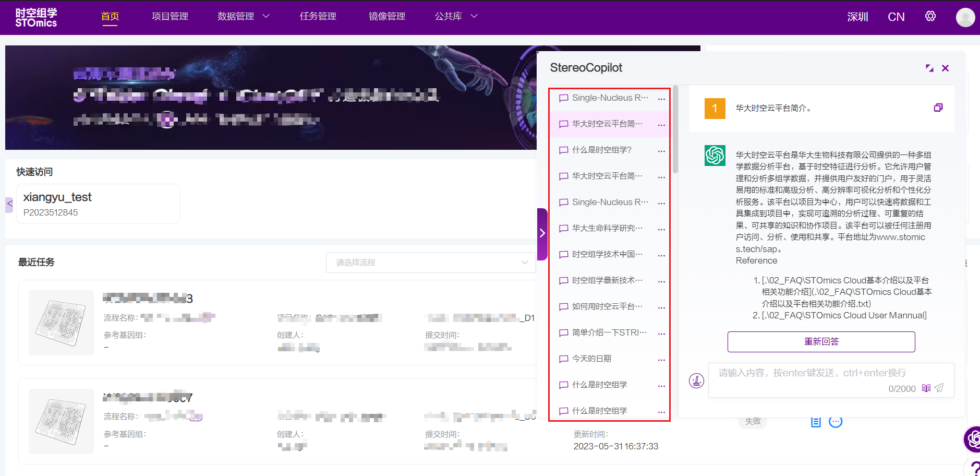Click the send paper-plane icon
Image resolution: width=980 pixels, height=476 pixels.
[939, 388]
